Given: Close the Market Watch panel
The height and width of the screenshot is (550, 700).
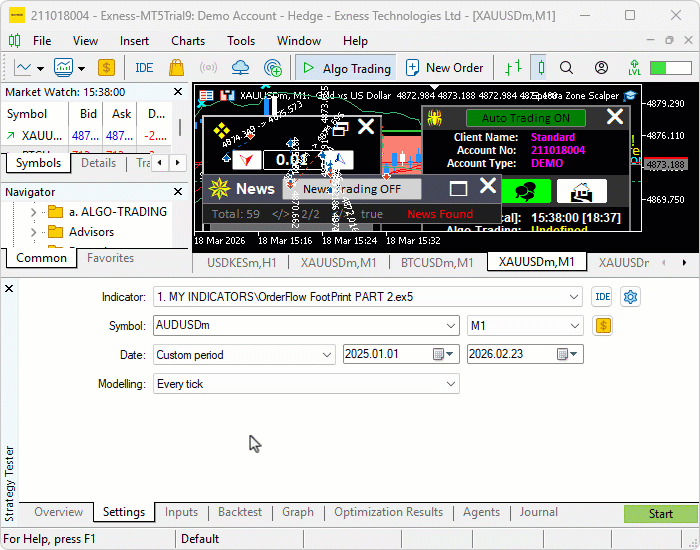Looking at the screenshot, I should click(x=178, y=92).
